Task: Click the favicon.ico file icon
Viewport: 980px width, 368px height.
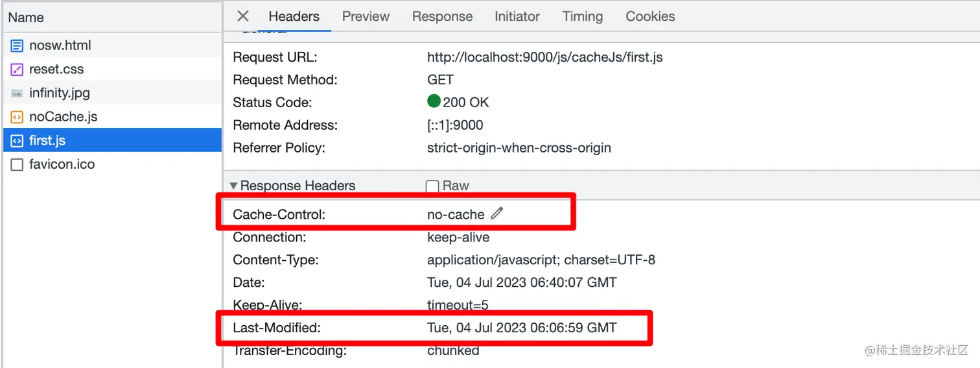Action: 17,165
